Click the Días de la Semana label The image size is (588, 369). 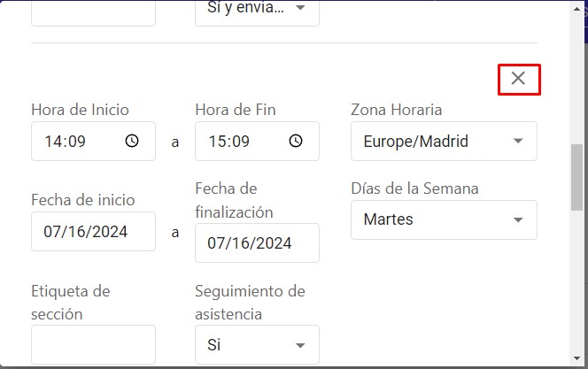[414, 188]
